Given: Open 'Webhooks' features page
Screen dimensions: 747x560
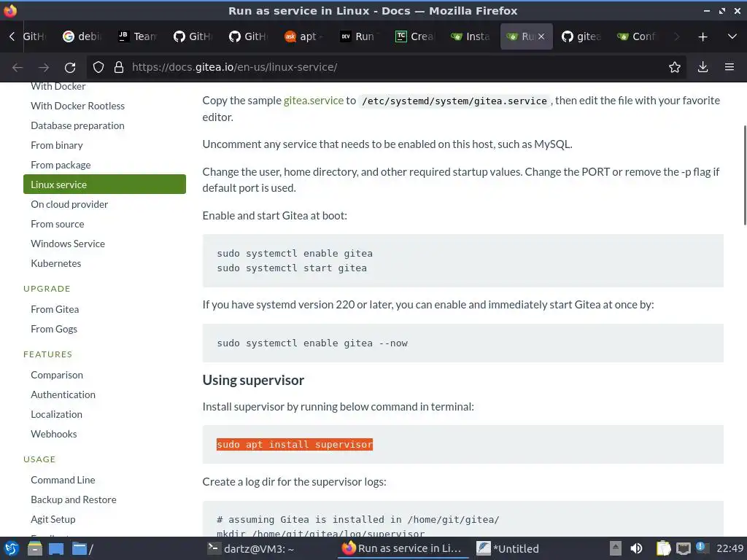Looking at the screenshot, I should point(54,435).
